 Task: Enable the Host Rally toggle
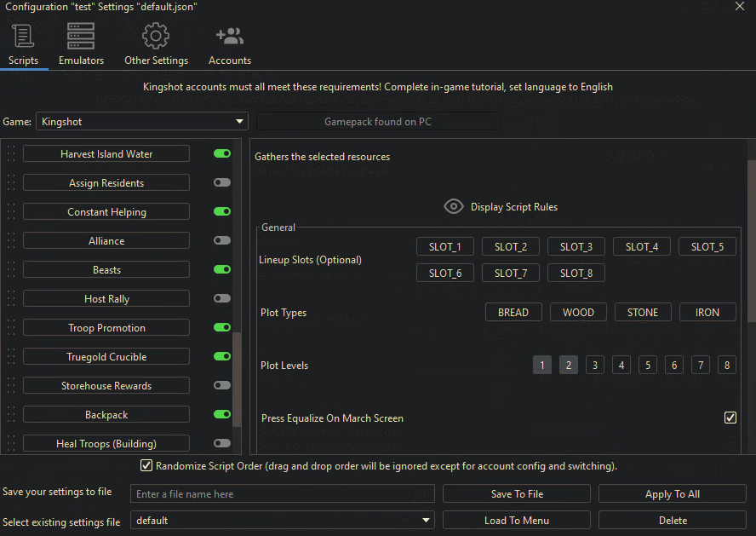222,299
